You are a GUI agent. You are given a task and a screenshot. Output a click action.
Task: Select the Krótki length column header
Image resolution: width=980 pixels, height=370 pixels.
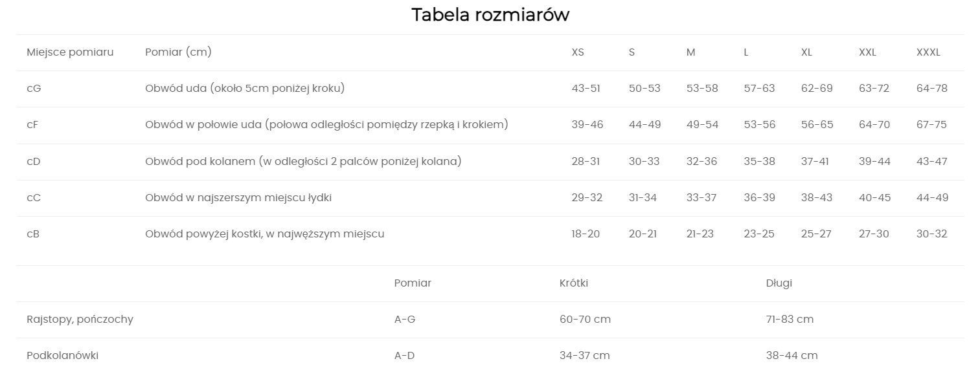point(574,283)
